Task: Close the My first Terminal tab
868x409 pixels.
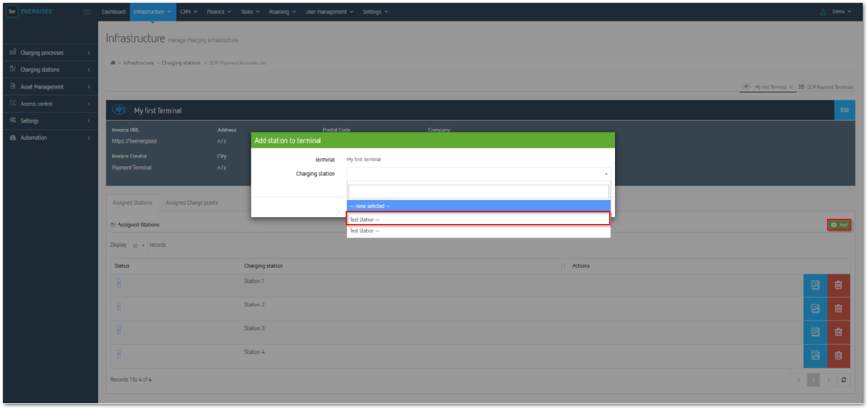Action: tap(791, 87)
